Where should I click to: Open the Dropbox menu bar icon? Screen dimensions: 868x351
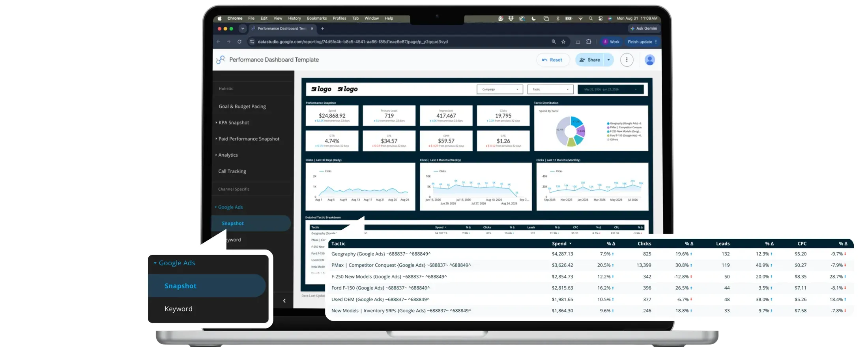[x=511, y=18]
